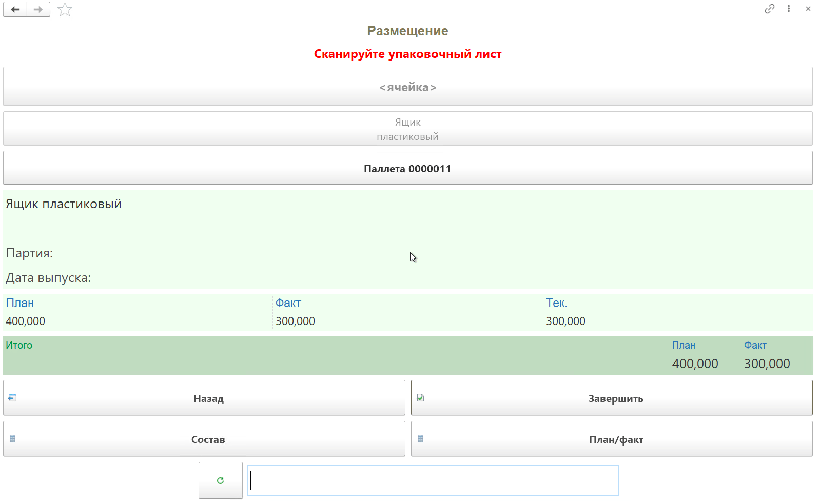Get link to this form via chain icon
Image resolution: width=820 pixels, height=504 pixels.
point(769,9)
